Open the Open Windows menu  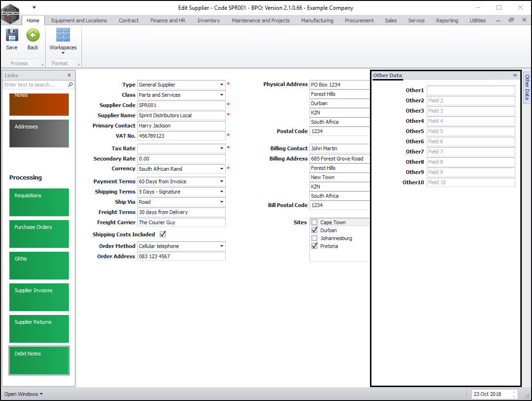point(23,394)
